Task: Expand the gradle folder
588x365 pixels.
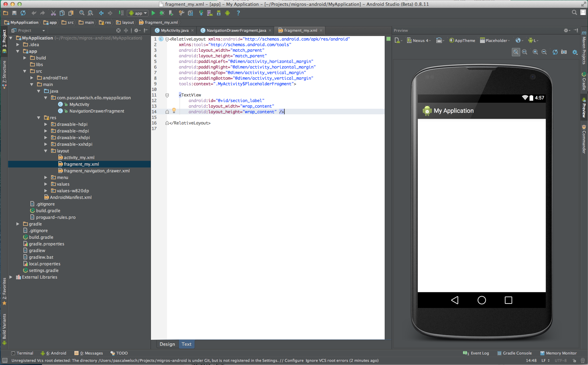Action: point(18,224)
